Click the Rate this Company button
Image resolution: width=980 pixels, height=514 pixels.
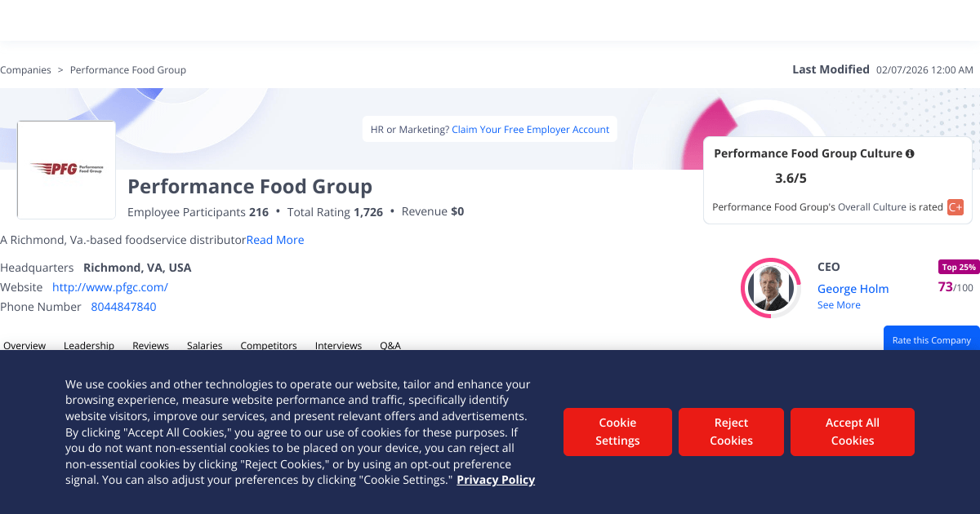(932, 339)
